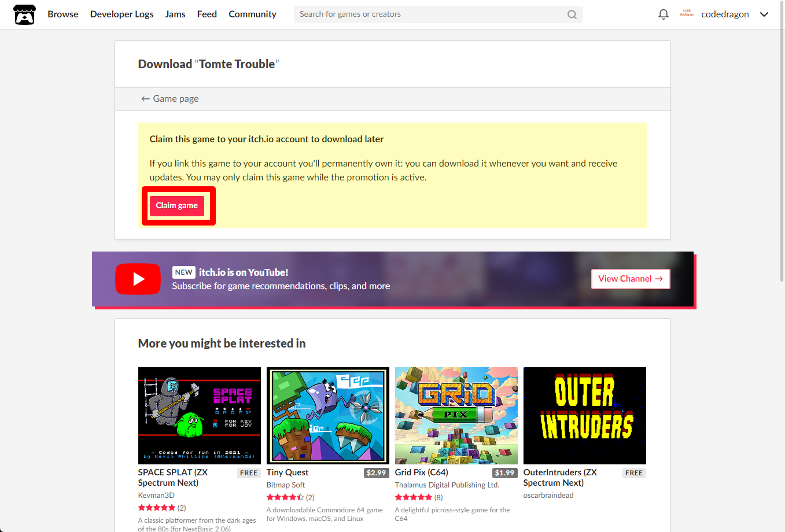Click the codedragon username
Screen dimensions: 785x532
point(725,14)
